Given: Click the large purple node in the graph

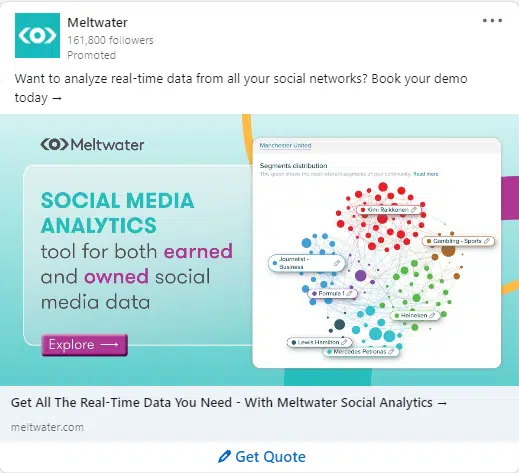Looking at the screenshot, I should 360,276.
